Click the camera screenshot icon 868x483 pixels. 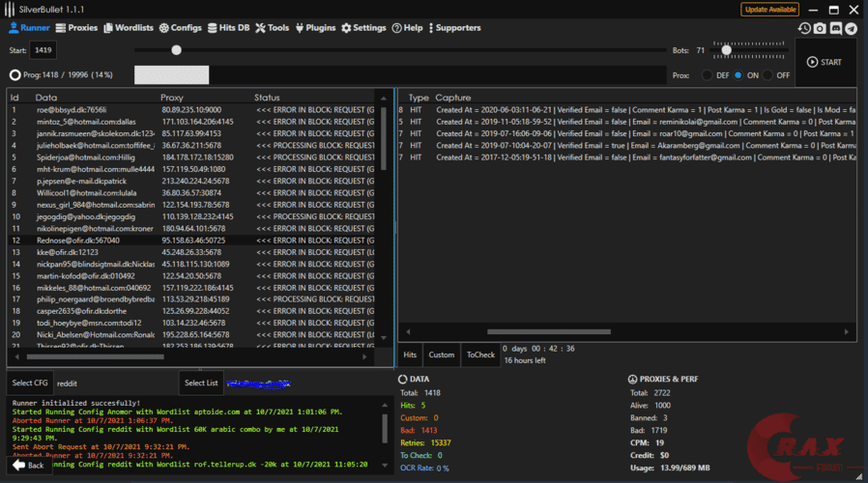point(820,29)
